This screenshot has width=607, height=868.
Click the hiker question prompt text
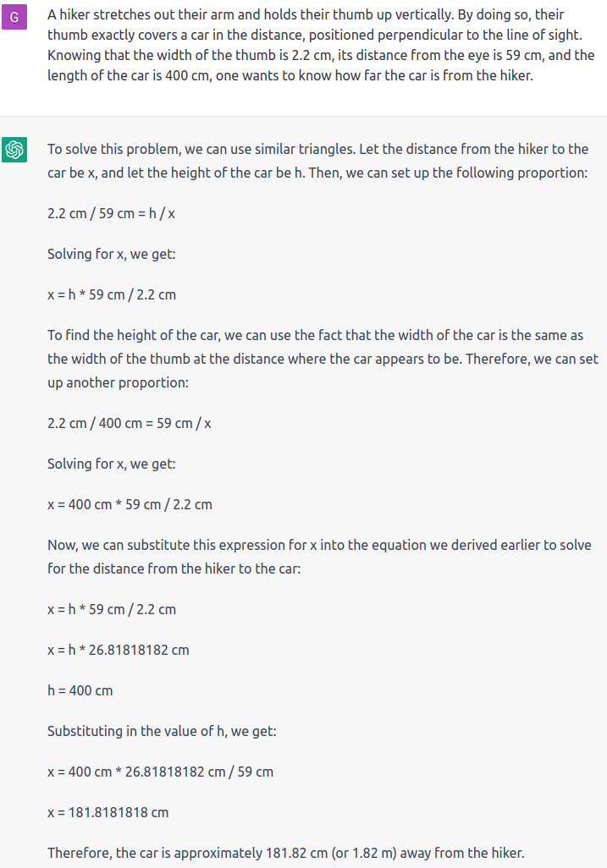click(x=321, y=45)
